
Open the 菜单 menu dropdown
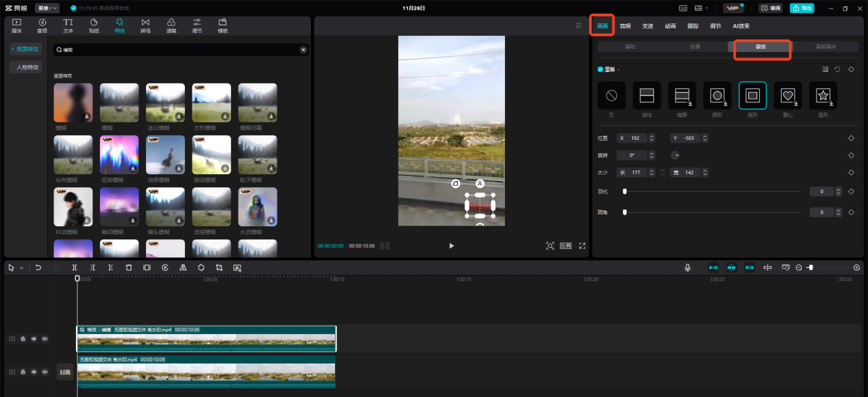tap(47, 8)
